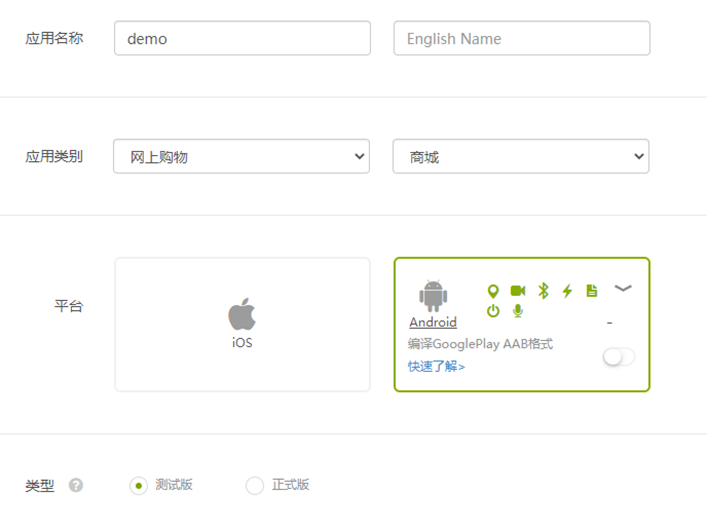The width and height of the screenshot is (707, 530).
Task: Click the location pin permission icon
Action: 493,291
